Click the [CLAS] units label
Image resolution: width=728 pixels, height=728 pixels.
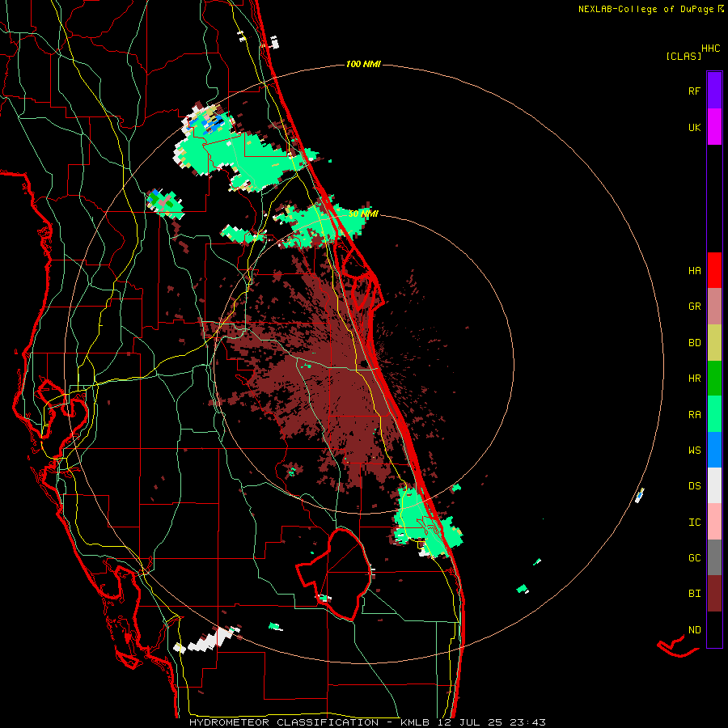pos(684,56)
